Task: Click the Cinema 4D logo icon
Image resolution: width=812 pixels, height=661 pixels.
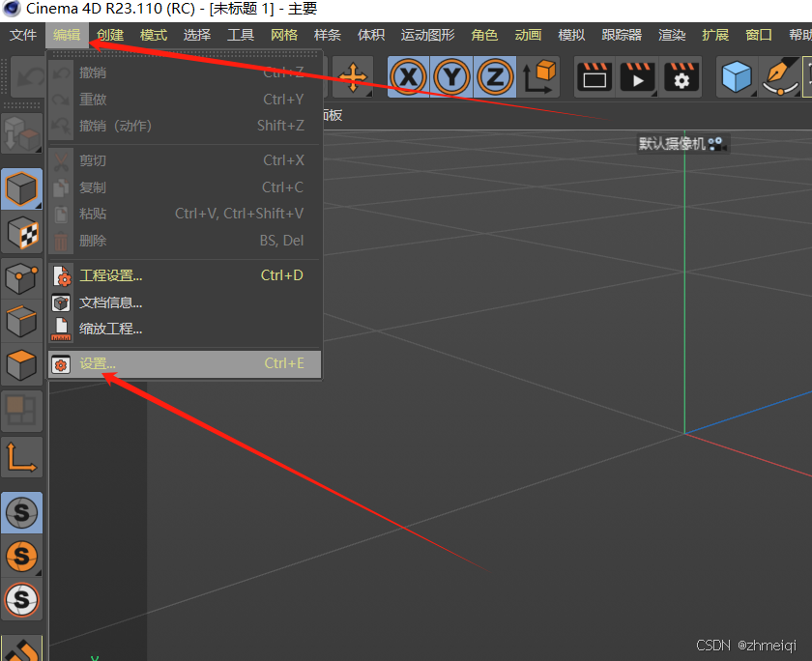Action: [11, 9]
